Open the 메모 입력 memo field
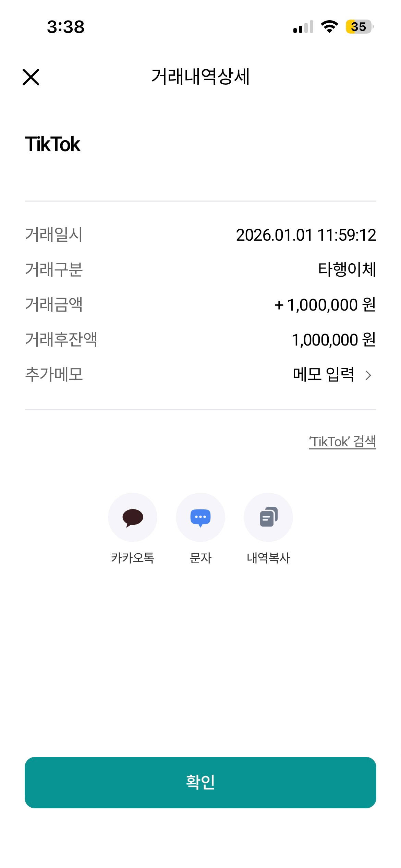Screen dimensions: 401x868 [323, 374]
